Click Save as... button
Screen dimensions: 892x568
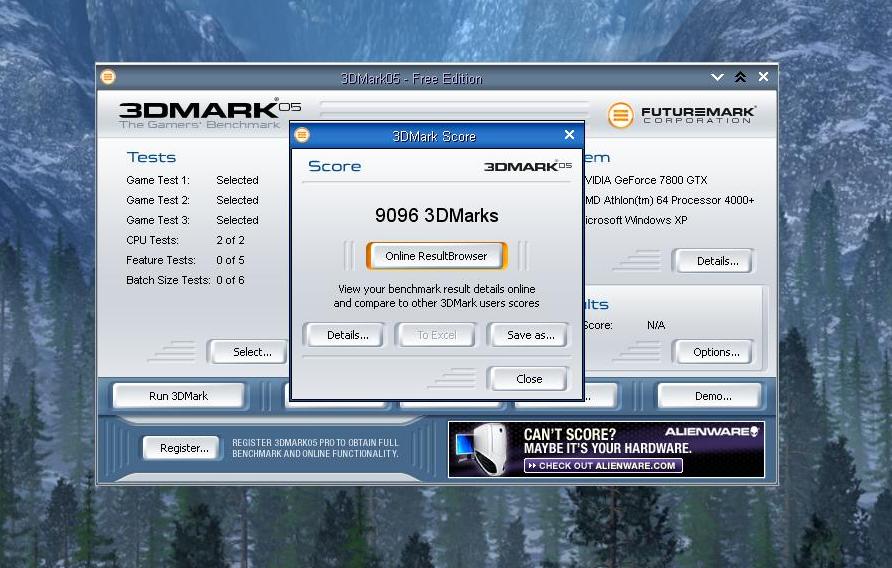pyautogui.click(x=529, y=335)
